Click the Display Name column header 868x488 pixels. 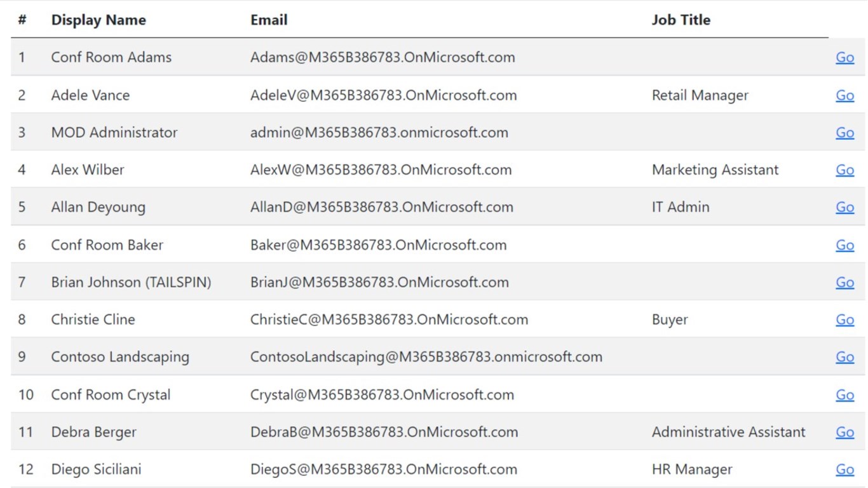click(98, 20)
